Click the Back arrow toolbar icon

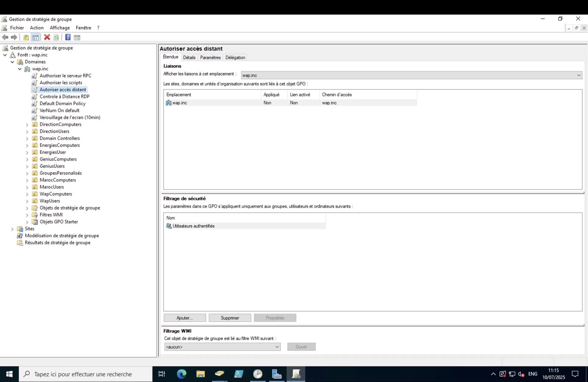[x=5, y=37]
